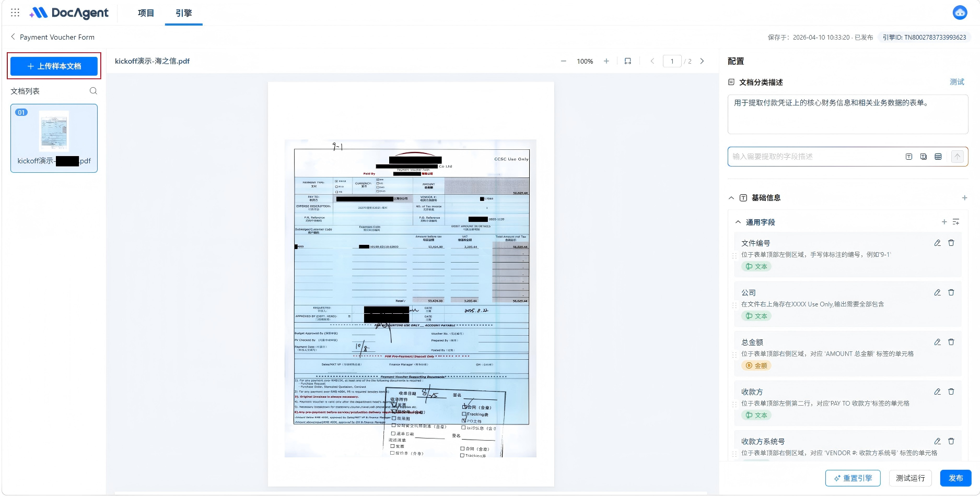Image resolution: width=980 pixels, height=497 pixels.
Task: Focus the page number input box
Action: tap(672, 61)
